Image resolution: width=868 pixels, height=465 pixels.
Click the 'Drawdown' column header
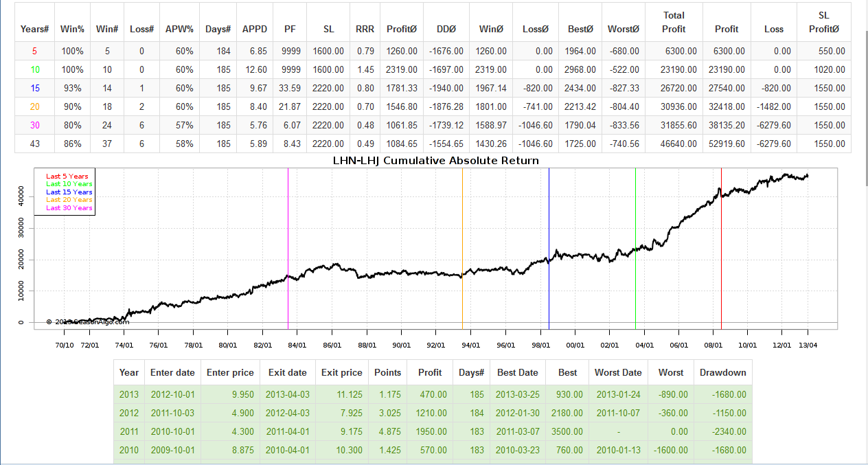[x=722, y=372]
